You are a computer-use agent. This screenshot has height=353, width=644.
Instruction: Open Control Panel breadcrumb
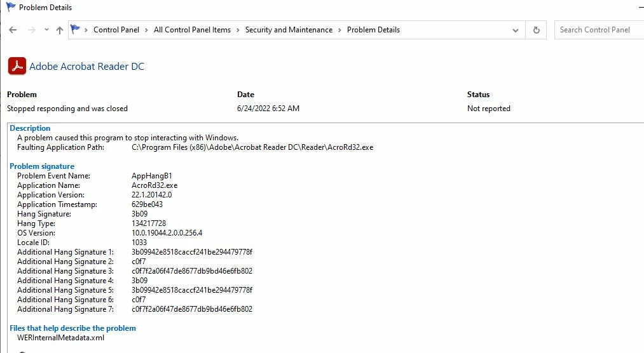pos(116,30)
